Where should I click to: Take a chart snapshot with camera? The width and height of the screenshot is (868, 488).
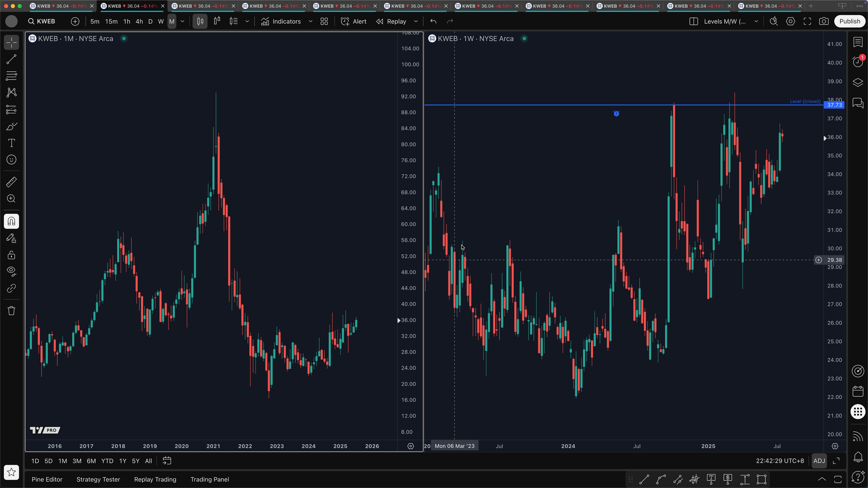tap(824, 21)
